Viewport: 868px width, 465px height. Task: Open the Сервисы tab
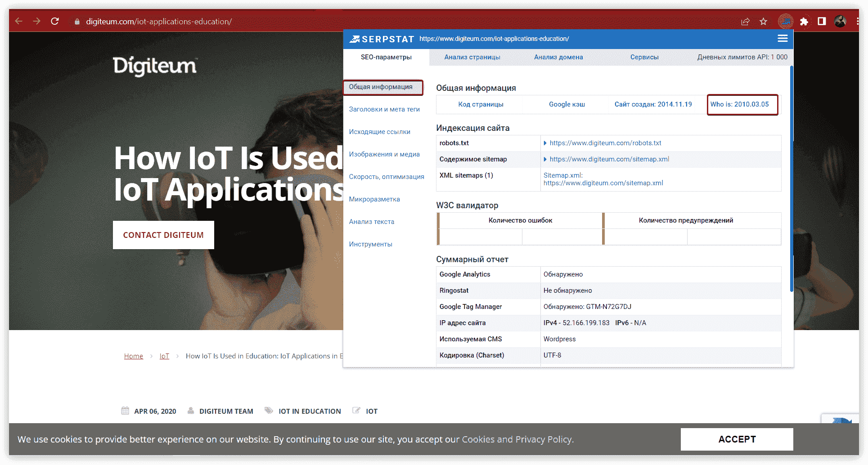[644, 57]
